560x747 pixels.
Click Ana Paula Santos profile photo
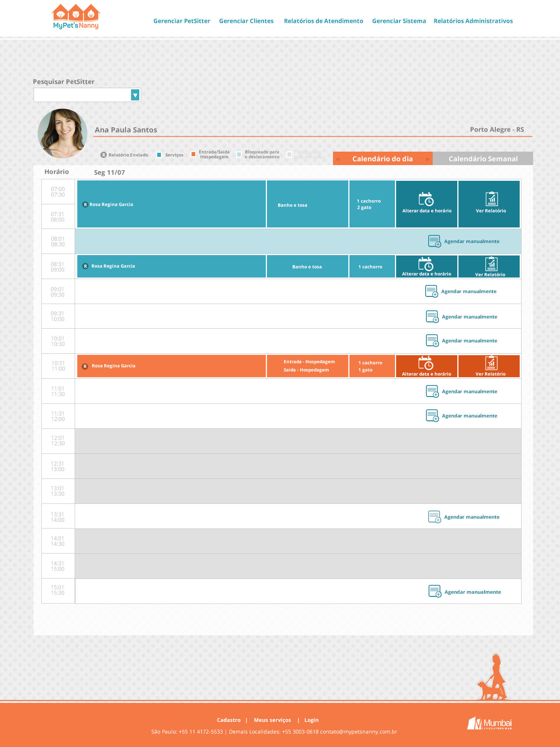[62, 133]
